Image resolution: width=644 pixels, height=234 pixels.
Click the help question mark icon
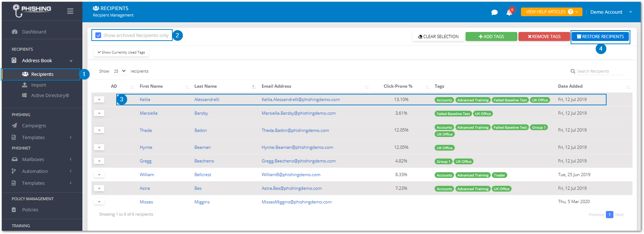click(571, 12)
